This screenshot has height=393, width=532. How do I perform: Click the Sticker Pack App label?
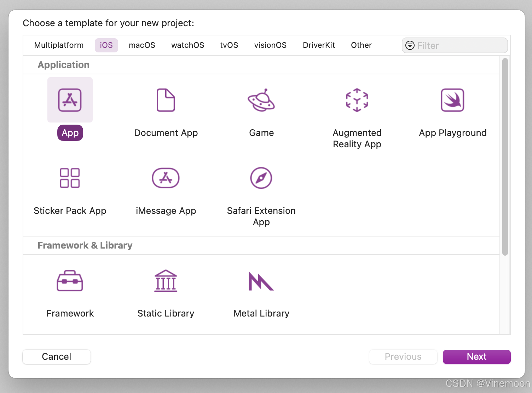coord(70,211)
